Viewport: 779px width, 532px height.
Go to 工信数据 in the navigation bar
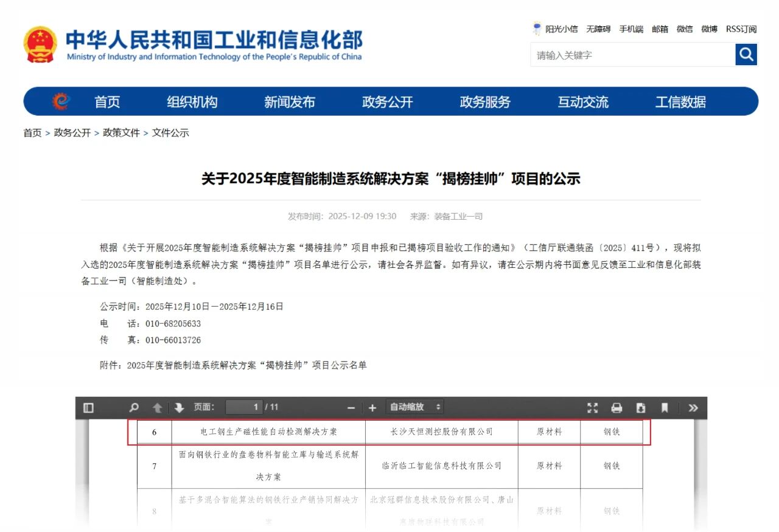pyautogui.click(x=680, y=102)
